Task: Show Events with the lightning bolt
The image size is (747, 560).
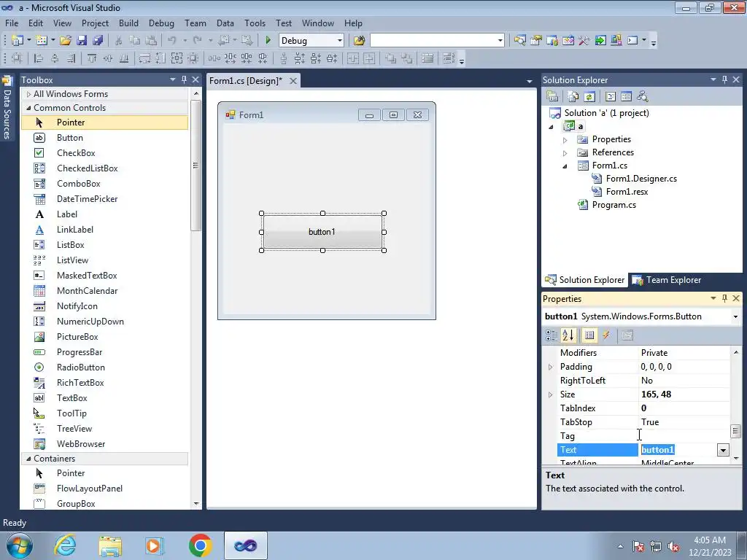Action: [606, 335]
